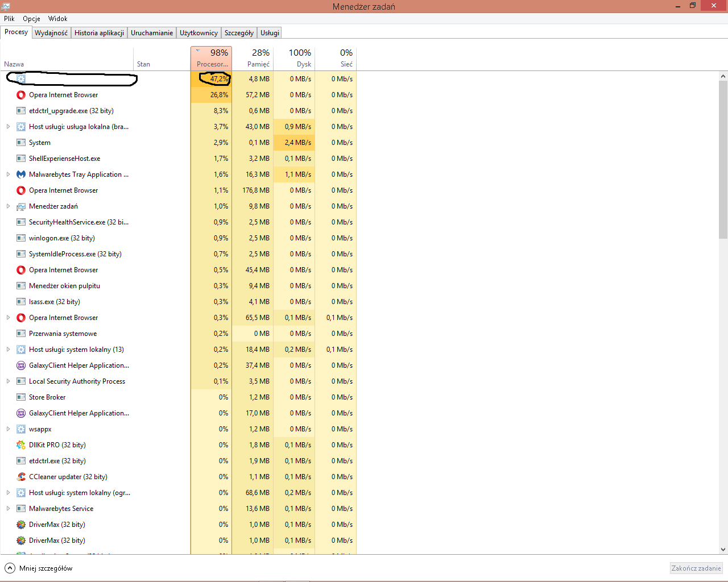Sort by the Stan column header

pos(162,59)
